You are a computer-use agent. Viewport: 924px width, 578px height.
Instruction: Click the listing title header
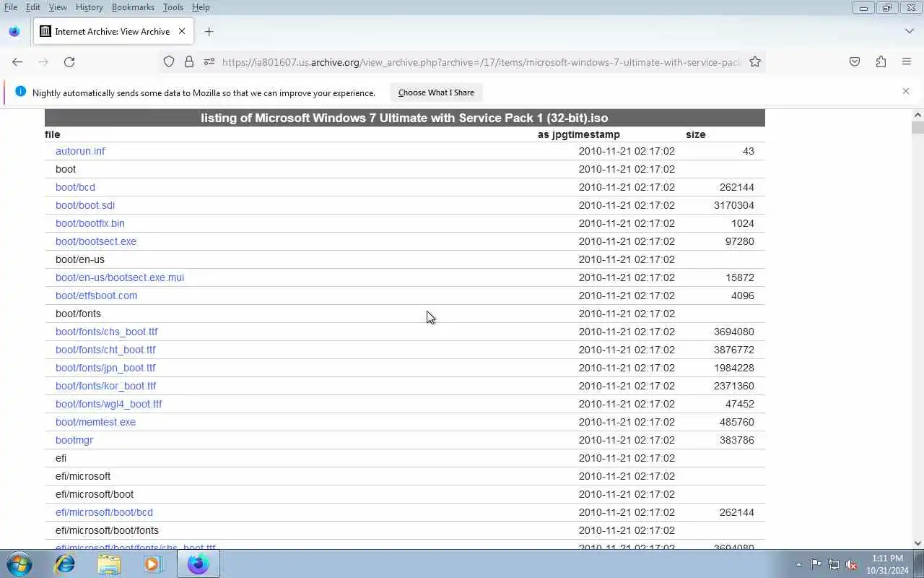(x=404, y=118)
